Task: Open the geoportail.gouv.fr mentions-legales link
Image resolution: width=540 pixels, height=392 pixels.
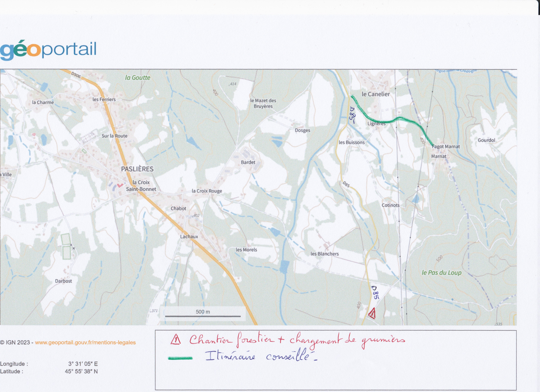Action: 85,343
